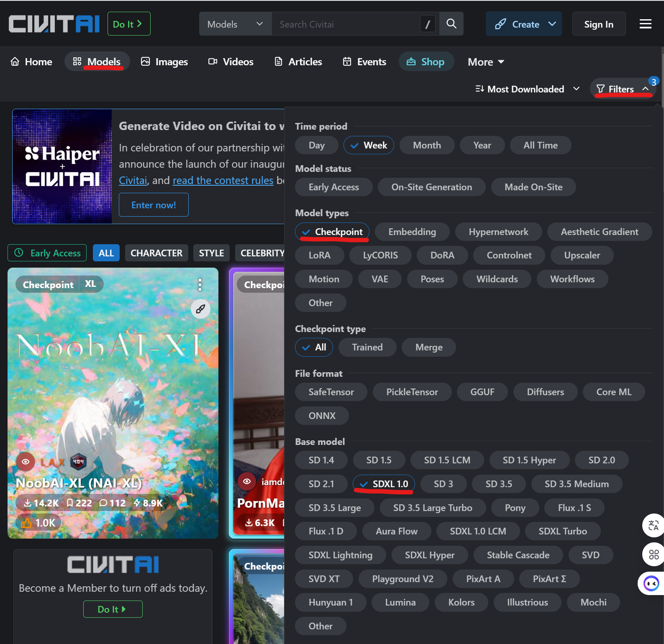Screen dimensions: 664x644
Task: Open the Images section
Action: 164,62
